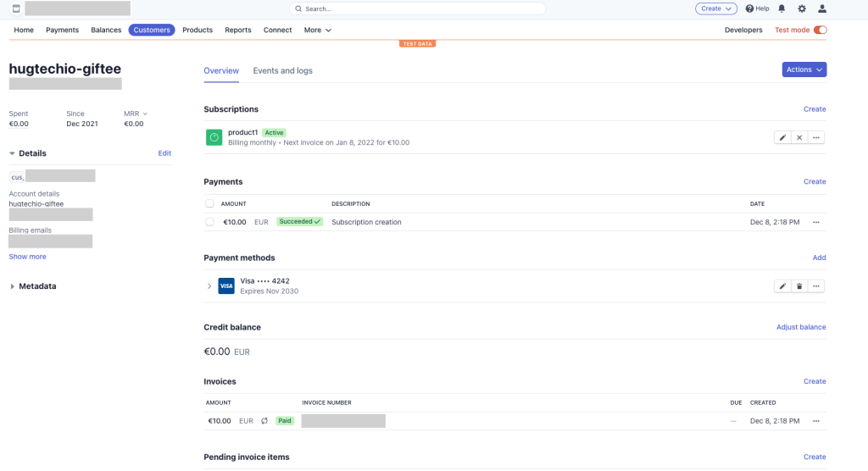Check the select-all payments checkbox
Viewport: 868px width, 471px height.
pos(209,203)
